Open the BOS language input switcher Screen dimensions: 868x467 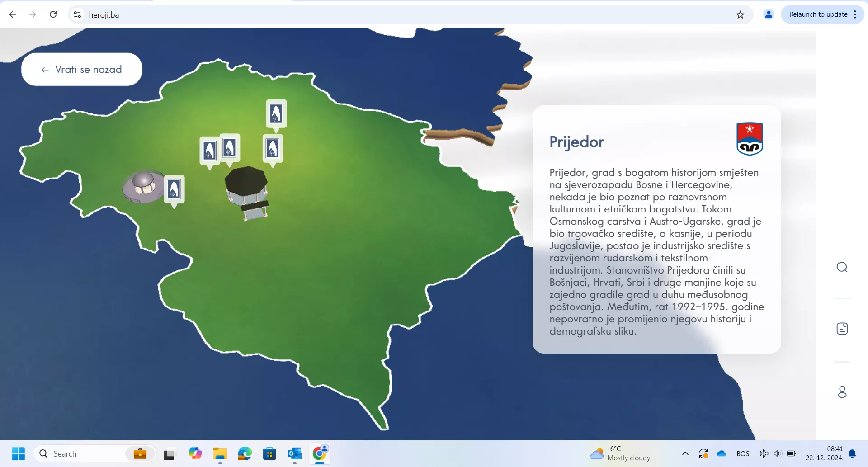click(x=742, y=453)
